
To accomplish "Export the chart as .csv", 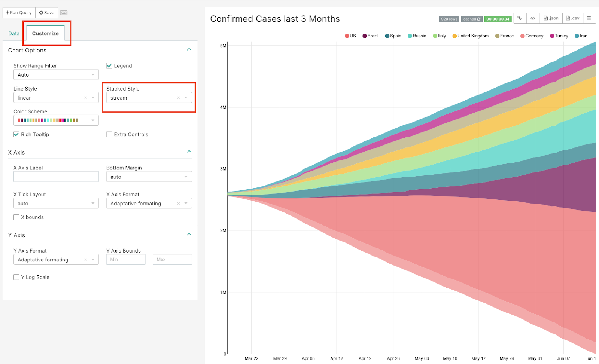I will point(572,18).
